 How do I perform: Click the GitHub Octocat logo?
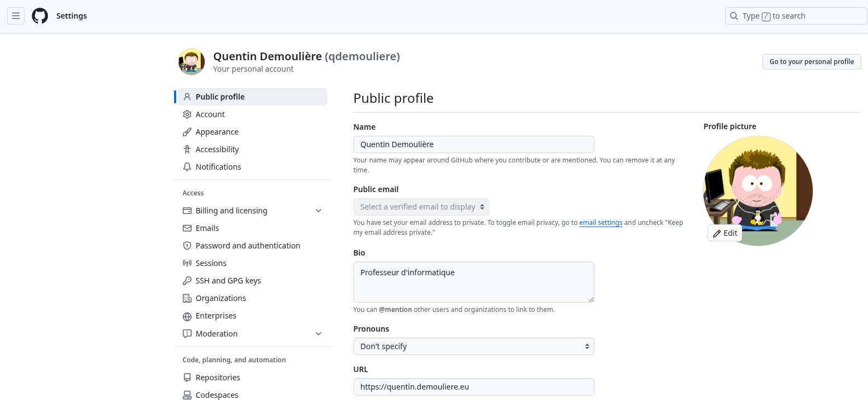point(40,16)
